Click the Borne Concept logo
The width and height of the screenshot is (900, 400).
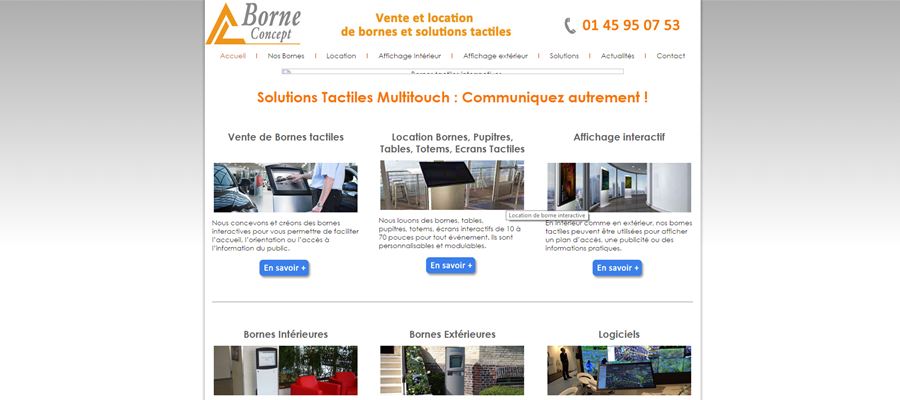tap(253, 24)
